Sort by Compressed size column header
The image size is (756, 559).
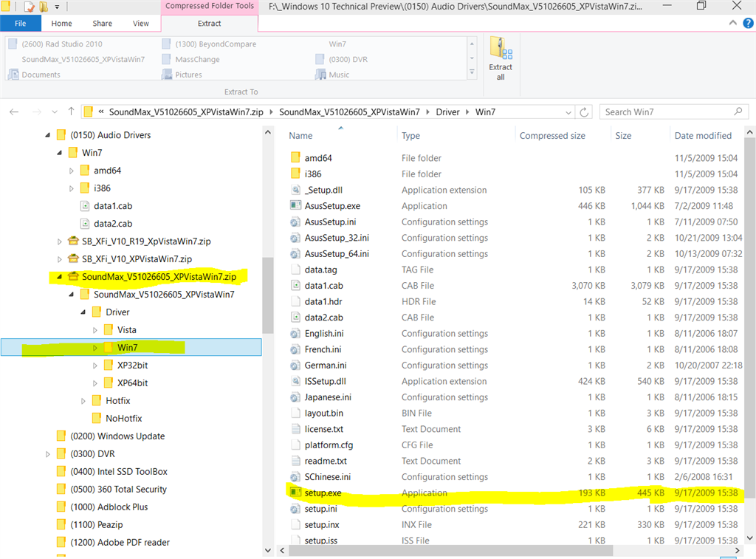pyautogui.click(x=552, y=136)
